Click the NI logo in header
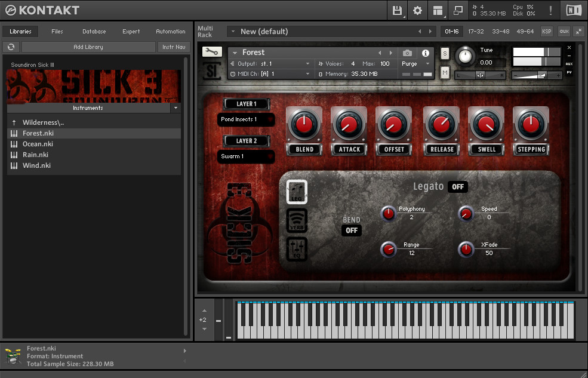Image resolution: width=588 pixels, height=378 pixels. click(x=574, y=10)
